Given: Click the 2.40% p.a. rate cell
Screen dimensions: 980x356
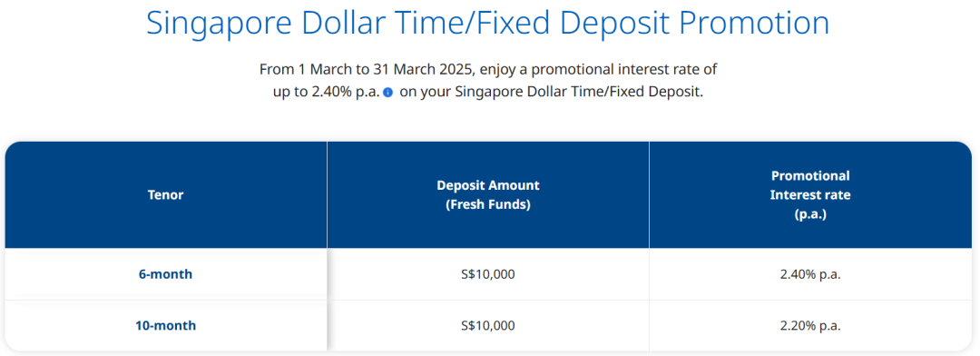Looking at the screenshot, I should click(810, 274).
